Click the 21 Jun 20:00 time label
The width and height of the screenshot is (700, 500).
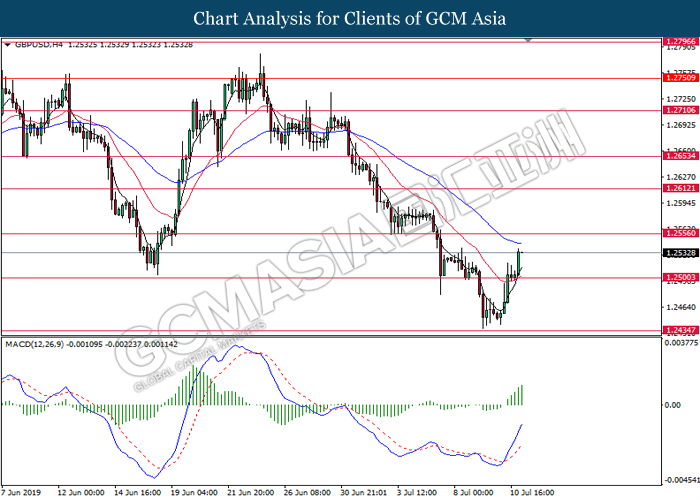tap(251, 493)
